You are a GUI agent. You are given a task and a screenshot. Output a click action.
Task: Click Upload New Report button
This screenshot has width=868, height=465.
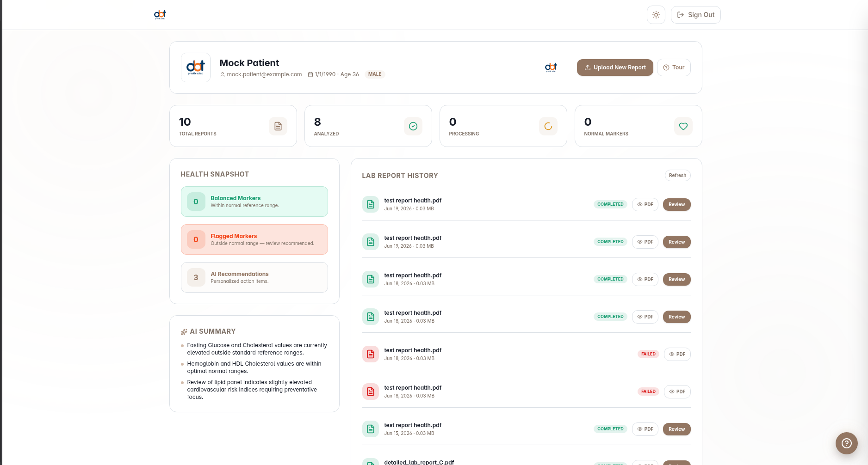pos(615,67)
